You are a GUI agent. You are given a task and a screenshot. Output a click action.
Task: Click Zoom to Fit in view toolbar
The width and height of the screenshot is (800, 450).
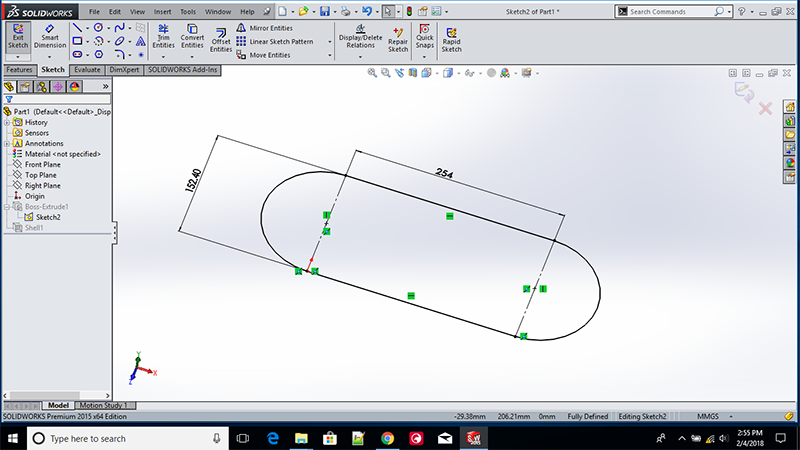372,73
